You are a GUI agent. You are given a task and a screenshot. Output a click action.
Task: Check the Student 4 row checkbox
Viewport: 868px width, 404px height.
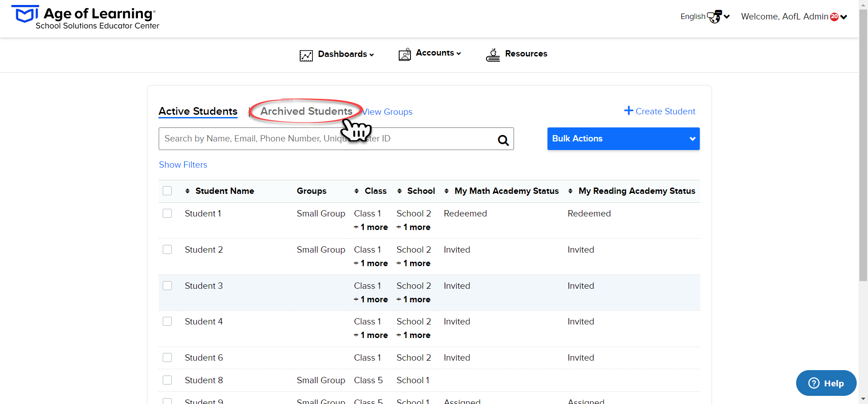(x=167, y=321)
